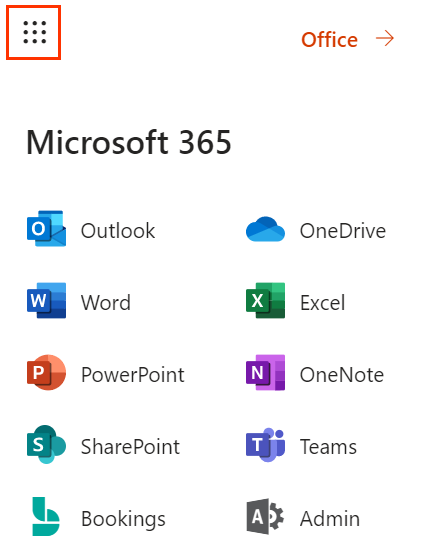Select the PowerPoint text label
The image size is (424, 558).
133,375
